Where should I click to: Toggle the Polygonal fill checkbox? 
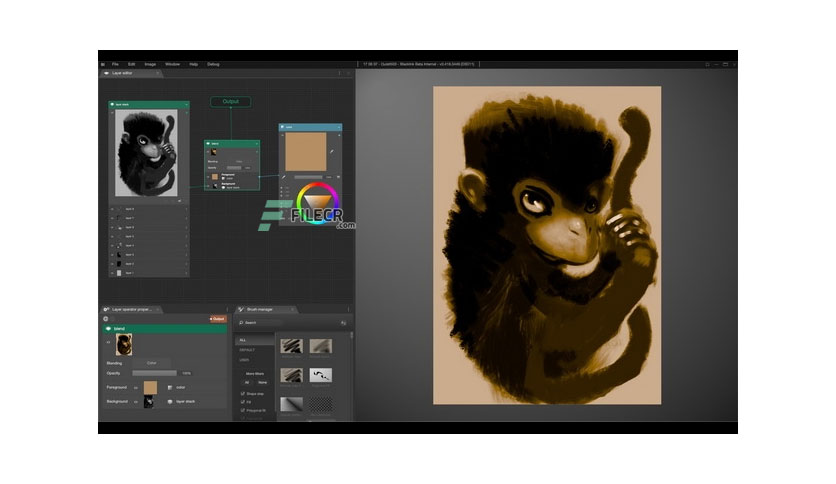[243, 410]
